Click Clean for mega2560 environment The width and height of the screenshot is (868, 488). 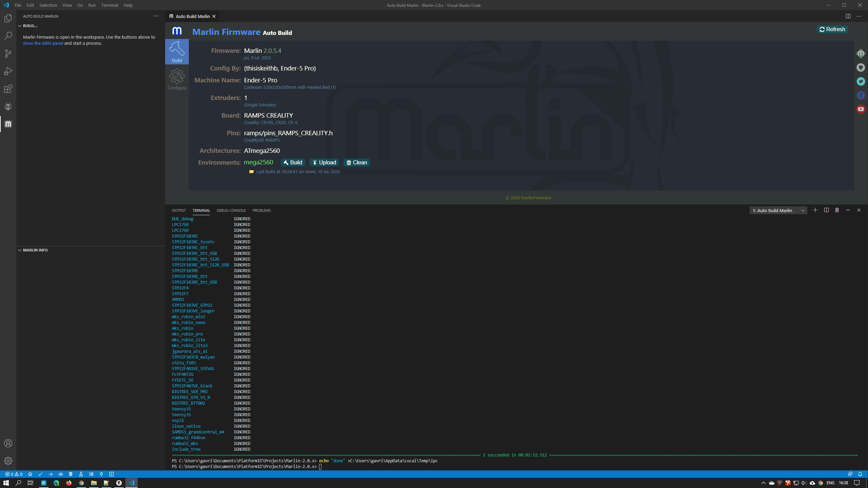356,163
